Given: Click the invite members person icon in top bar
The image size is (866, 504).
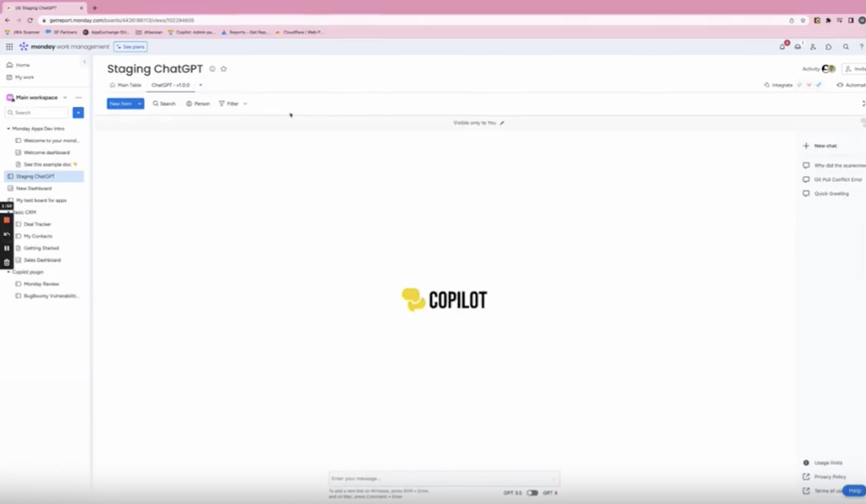Looking at the screenshot, I should (813, 47).
